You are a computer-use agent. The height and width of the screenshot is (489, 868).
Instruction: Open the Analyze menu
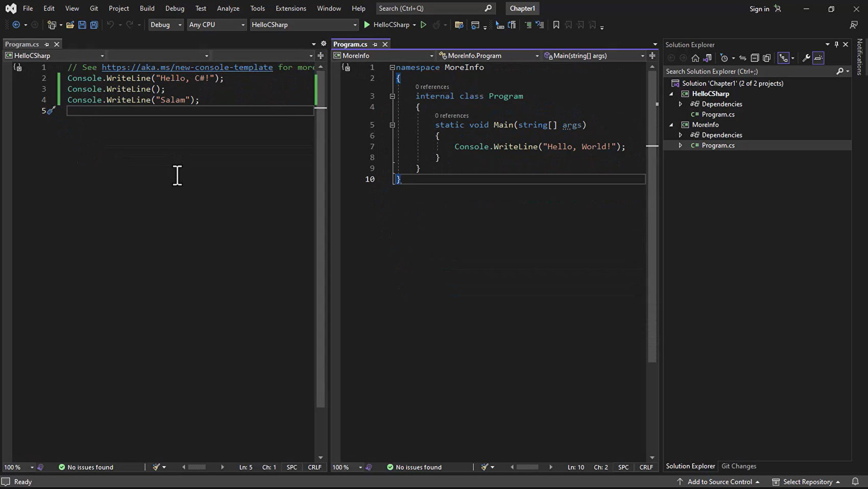(228, 8)
